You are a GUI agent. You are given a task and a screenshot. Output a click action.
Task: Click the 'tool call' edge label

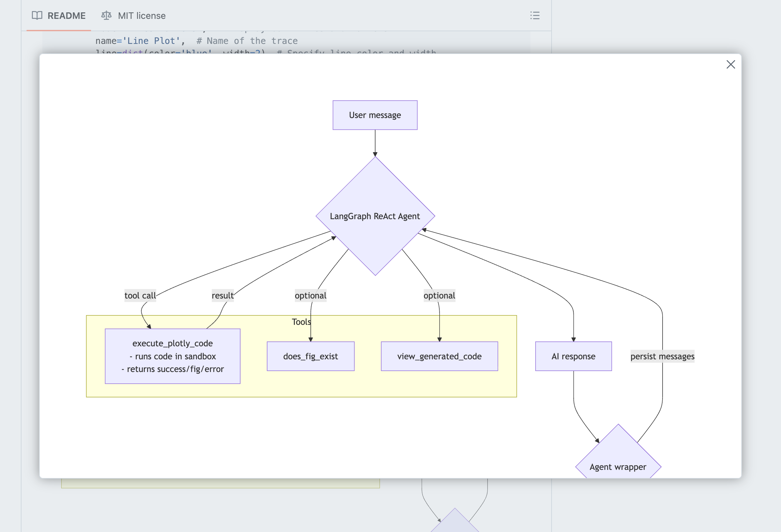coord(140,296)
